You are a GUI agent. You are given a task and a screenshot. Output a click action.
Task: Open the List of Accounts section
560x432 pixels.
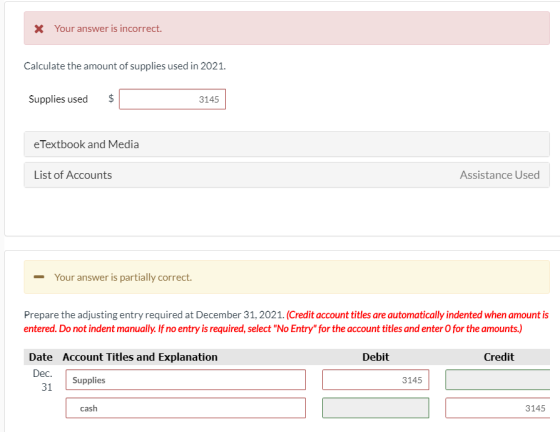(286, 175)
